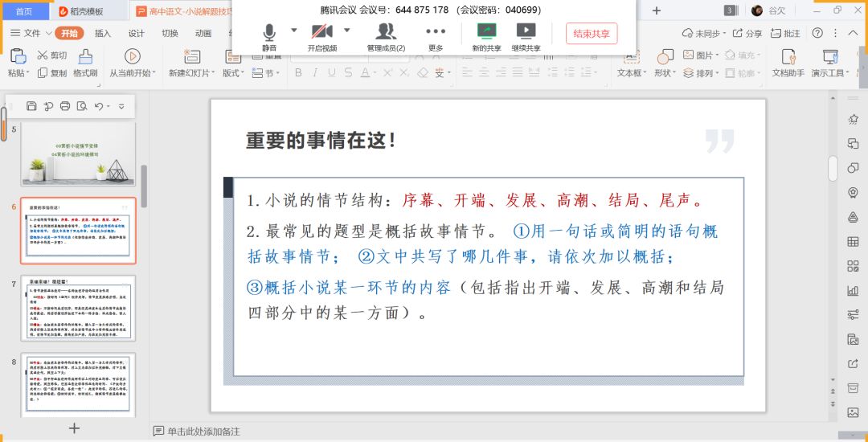This screenshot has height=442, width=868.
Task: Insert a shape using 形状
Action: 665,57
